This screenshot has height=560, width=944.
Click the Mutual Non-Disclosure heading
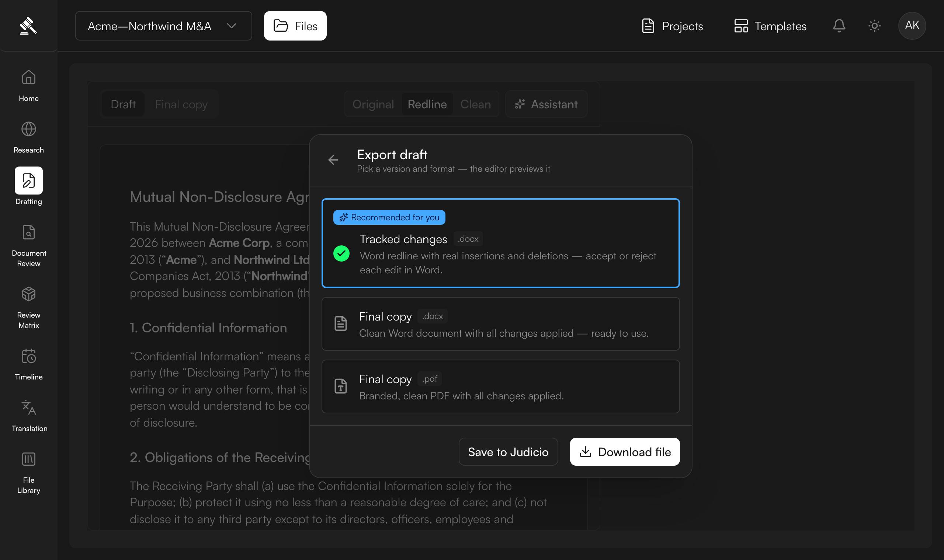click(220, 197)
